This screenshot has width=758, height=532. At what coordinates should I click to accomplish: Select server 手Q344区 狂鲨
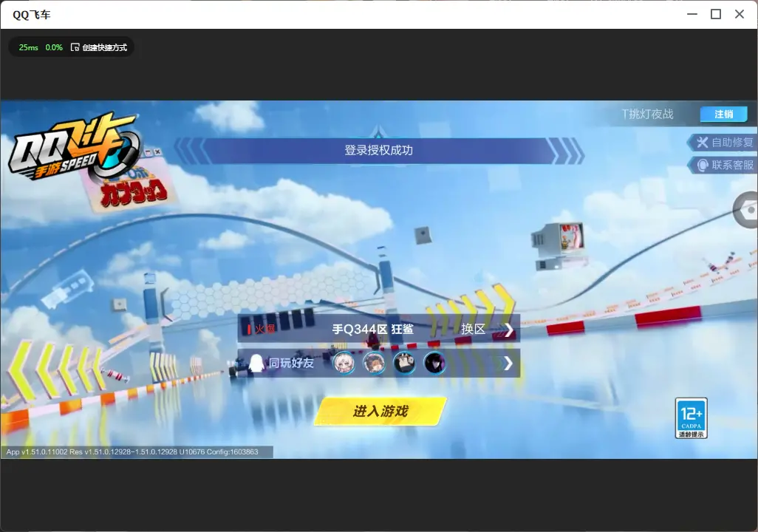372,330
